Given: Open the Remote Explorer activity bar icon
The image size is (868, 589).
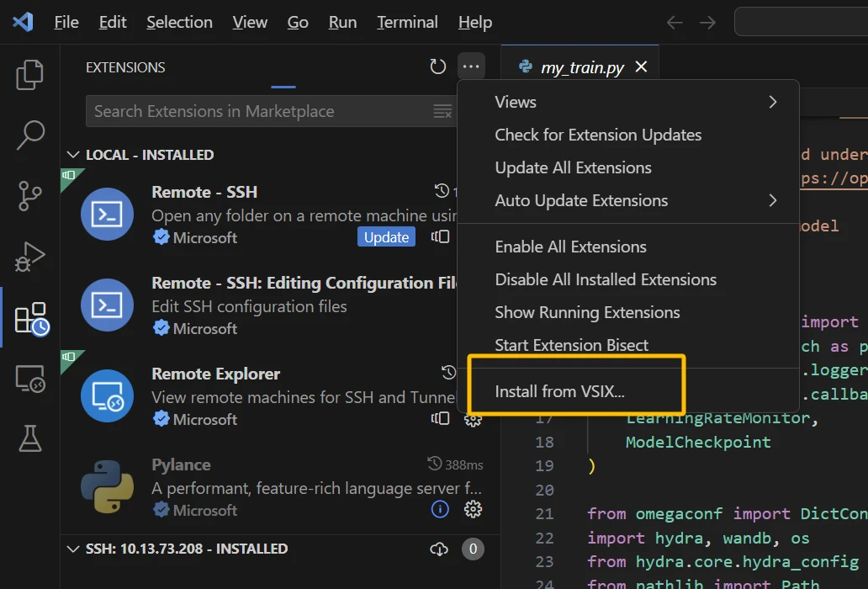Looking at the screenshot, I should click(x=30, y=379).
